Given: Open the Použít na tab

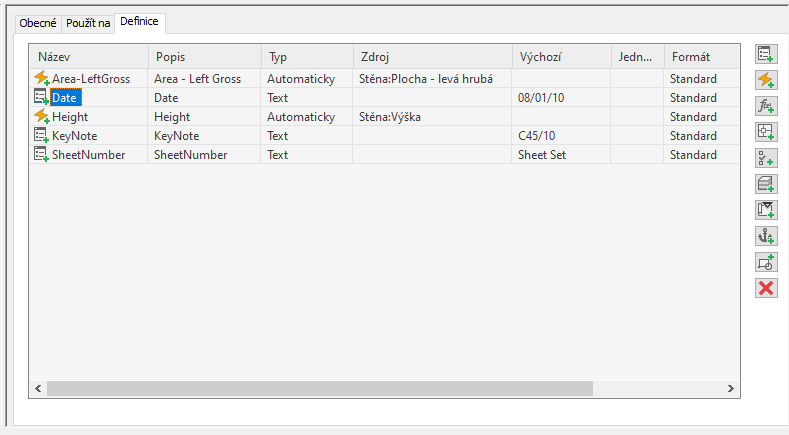Looking at the screenshot, I should tap(88, 23).
